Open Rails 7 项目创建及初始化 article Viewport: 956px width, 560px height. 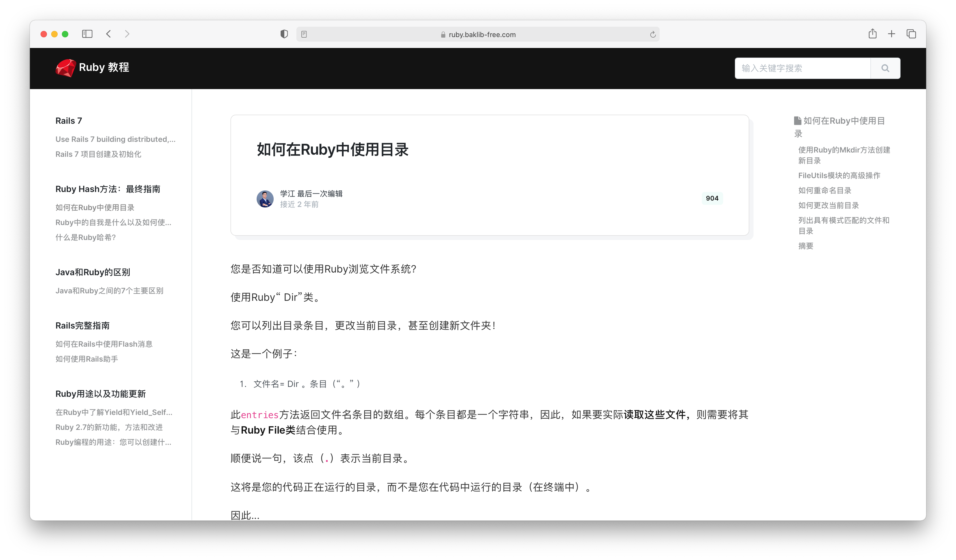(x=98, y=154)
